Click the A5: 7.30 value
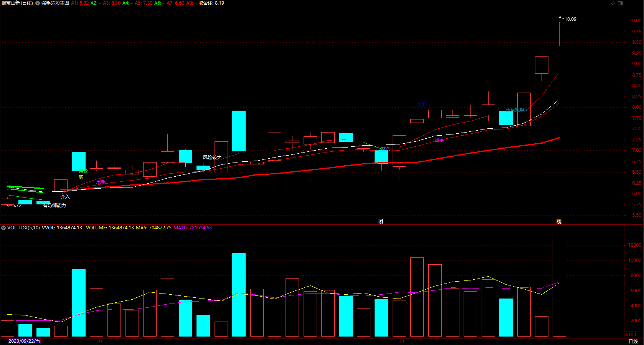644x345 pixels. click(x=144, y=3)
